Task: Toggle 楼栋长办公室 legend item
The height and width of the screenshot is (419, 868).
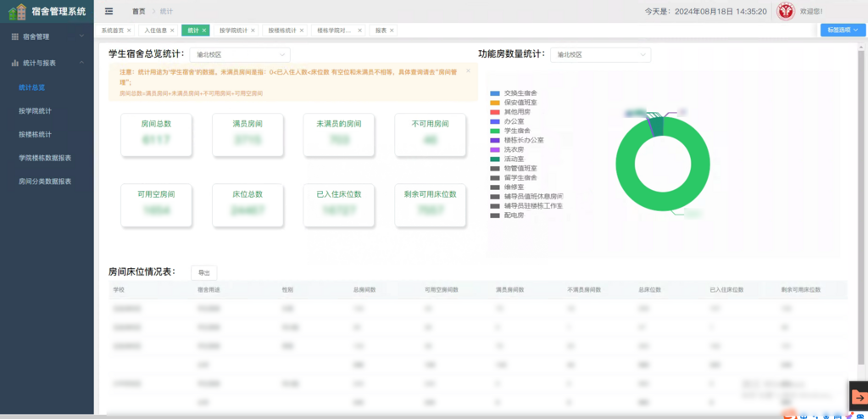Action: click(516, 140)
